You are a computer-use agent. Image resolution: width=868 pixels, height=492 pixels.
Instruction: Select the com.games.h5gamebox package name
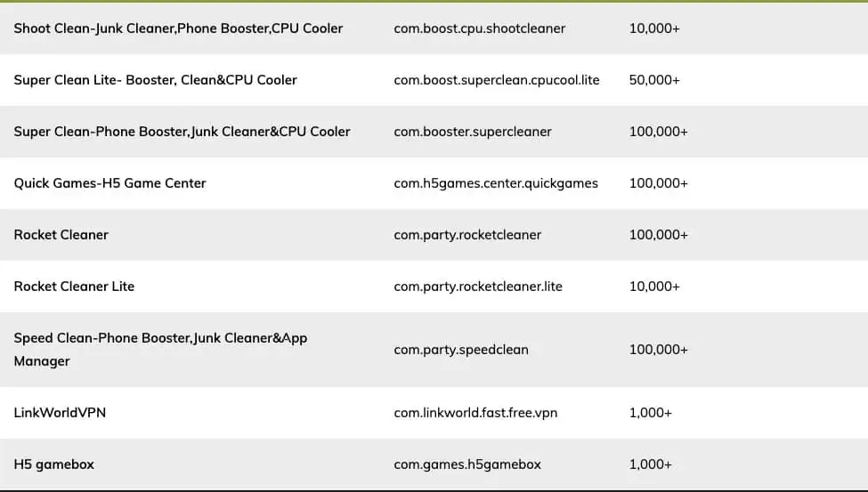pyautogui.click(x=467, y=464)
